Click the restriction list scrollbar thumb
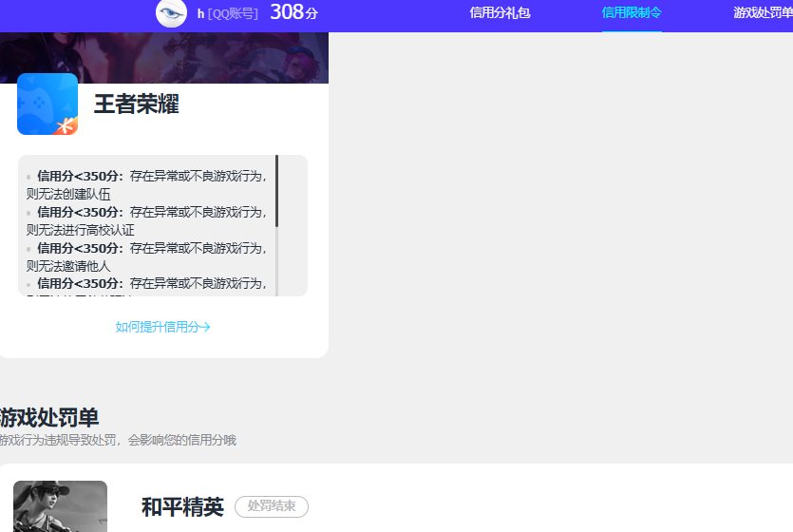 coord(276,191)
